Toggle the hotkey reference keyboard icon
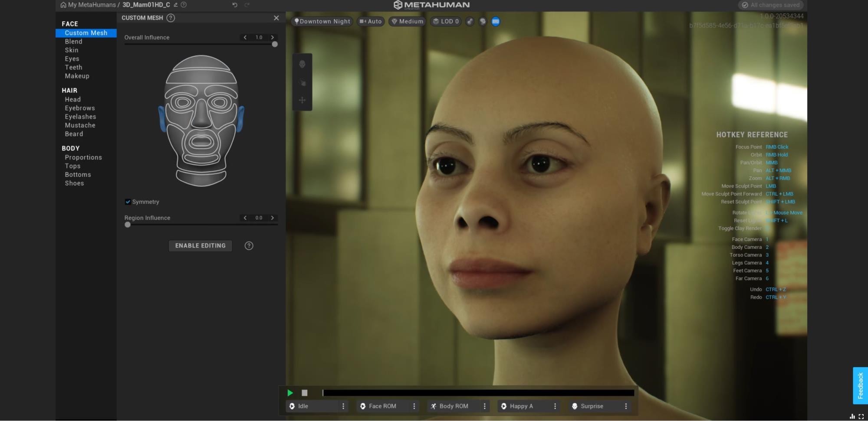The image size is (868, 421). [496, 21]
